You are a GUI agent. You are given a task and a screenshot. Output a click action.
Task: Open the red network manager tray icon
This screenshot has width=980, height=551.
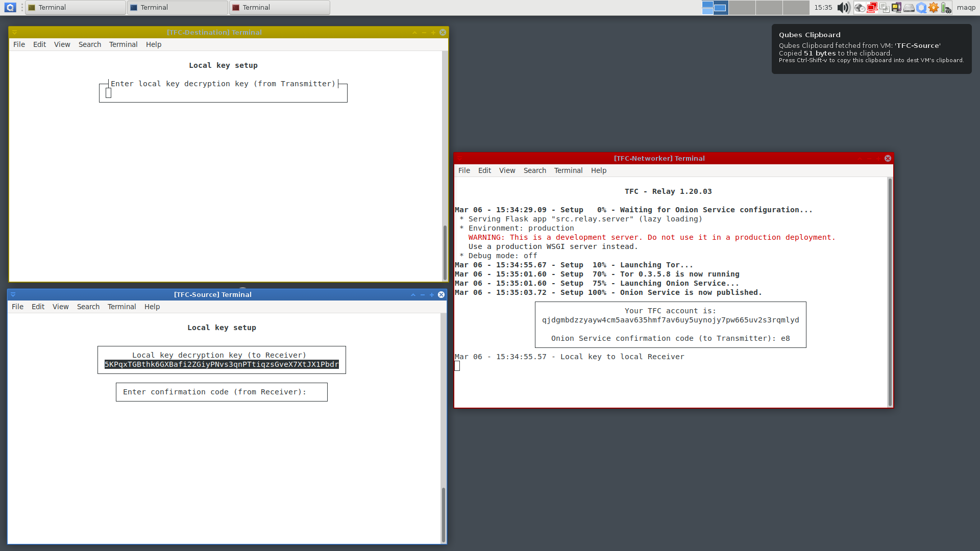click(872, 8)
